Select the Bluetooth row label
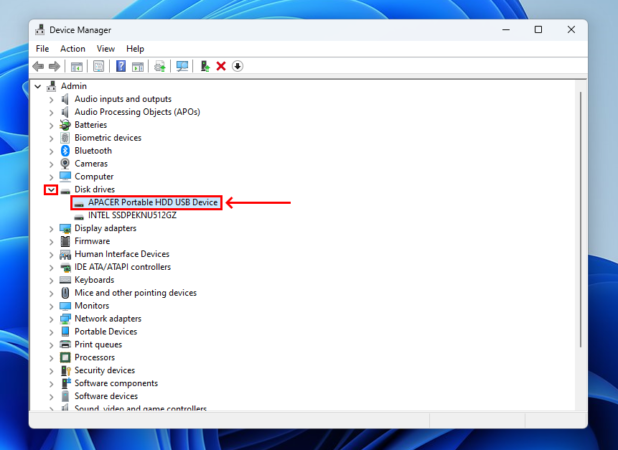Screen dimensions: 618x450 click(x=93, y=151)
